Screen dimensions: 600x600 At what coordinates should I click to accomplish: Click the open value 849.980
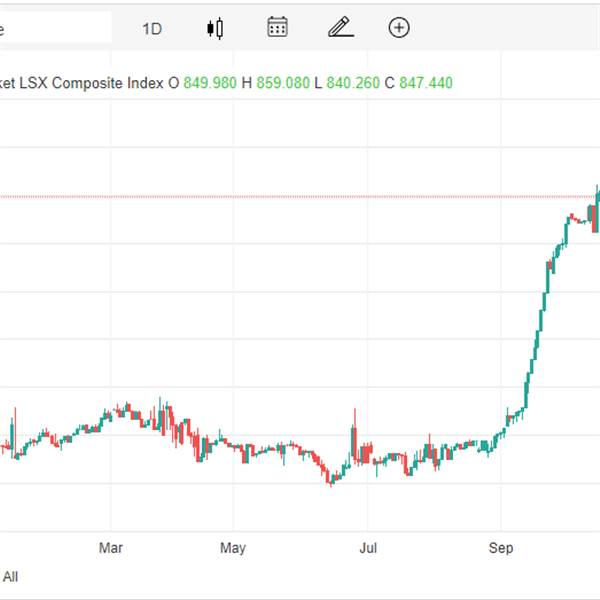pyautogui.click(x=210, y=83)
